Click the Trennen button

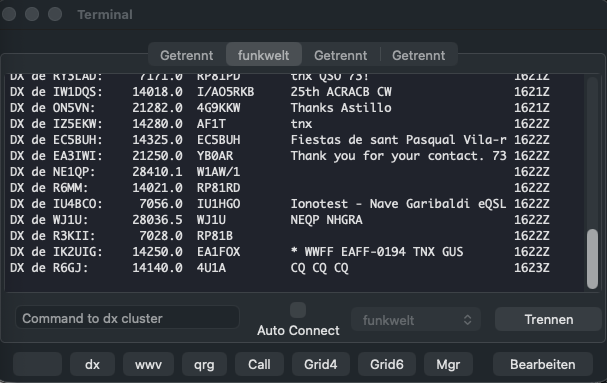tap(548, 319)
